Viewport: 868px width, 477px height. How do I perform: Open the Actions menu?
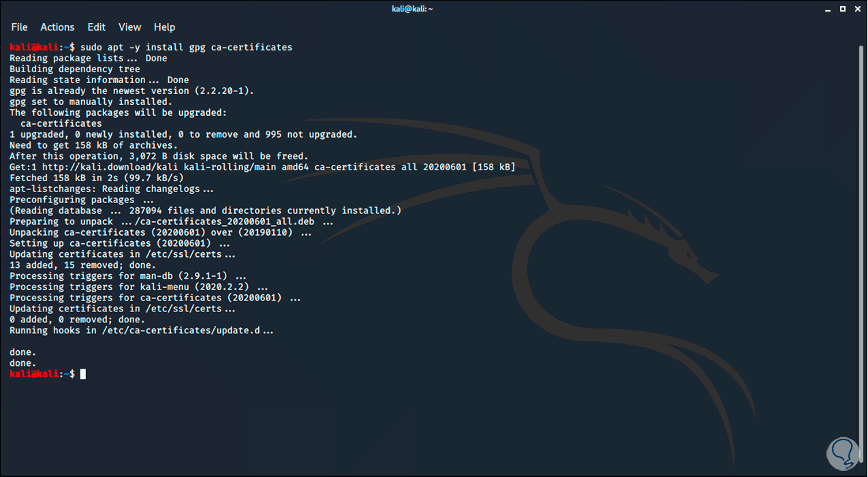coord(57,27)
